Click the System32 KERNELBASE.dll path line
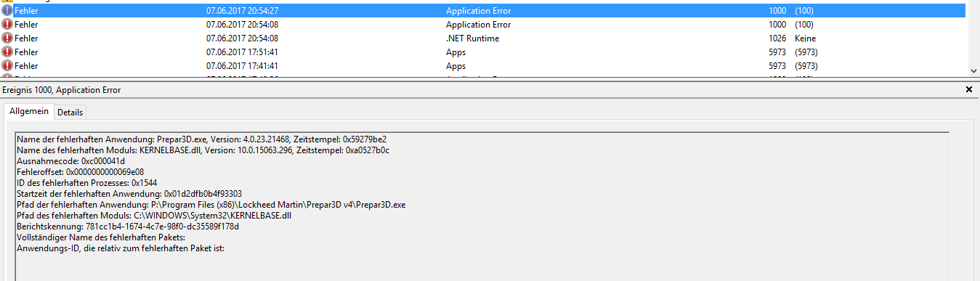This screenshot has width=980, height=281. pos(154,216)
